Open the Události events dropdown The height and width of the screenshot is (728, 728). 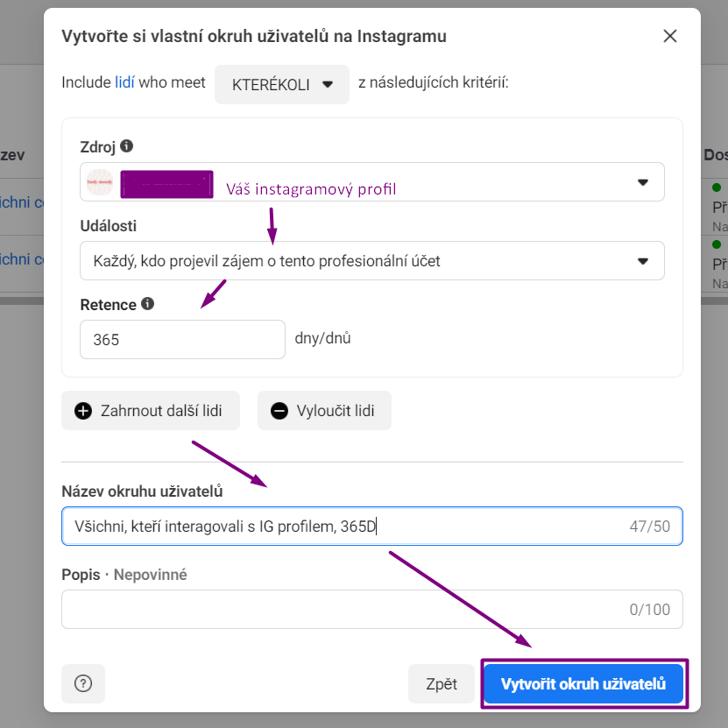371,261
